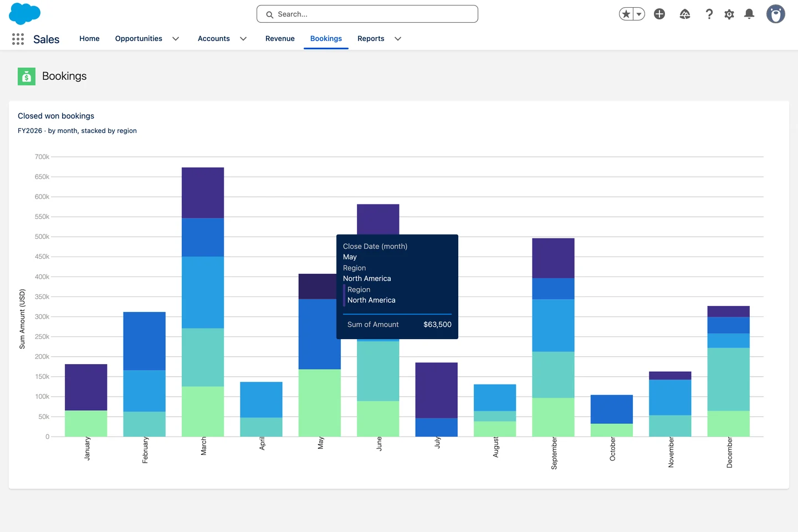Screen dimensions: 798x532
Task: Click the Favorites star icon
Action: pyautogui.click(x=626, y=14)
